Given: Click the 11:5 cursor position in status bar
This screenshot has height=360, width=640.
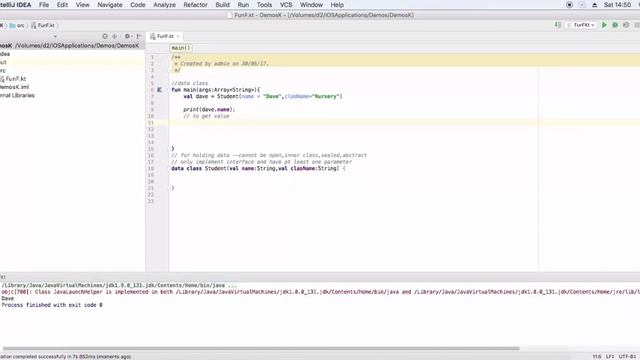Looking at the screenshot, I should tap(597, 356).
